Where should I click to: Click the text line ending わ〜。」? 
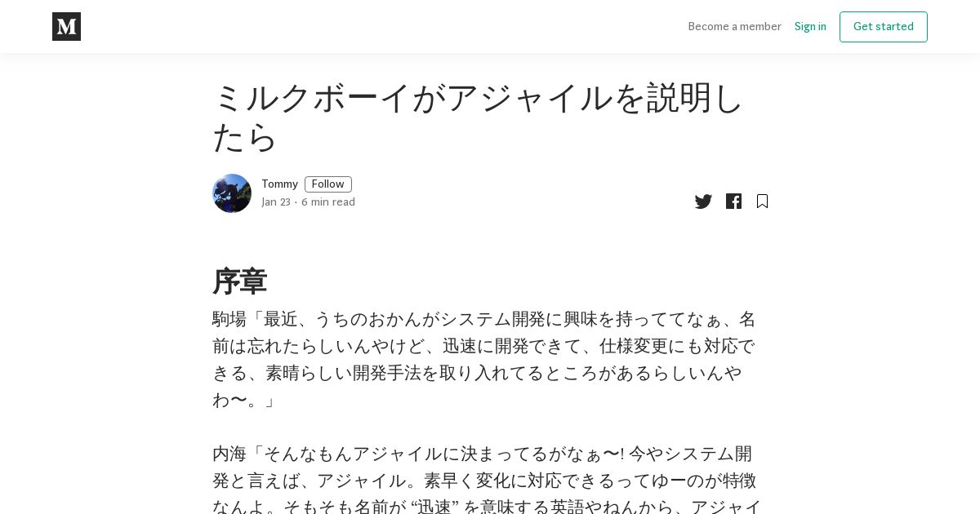(244, 400)
